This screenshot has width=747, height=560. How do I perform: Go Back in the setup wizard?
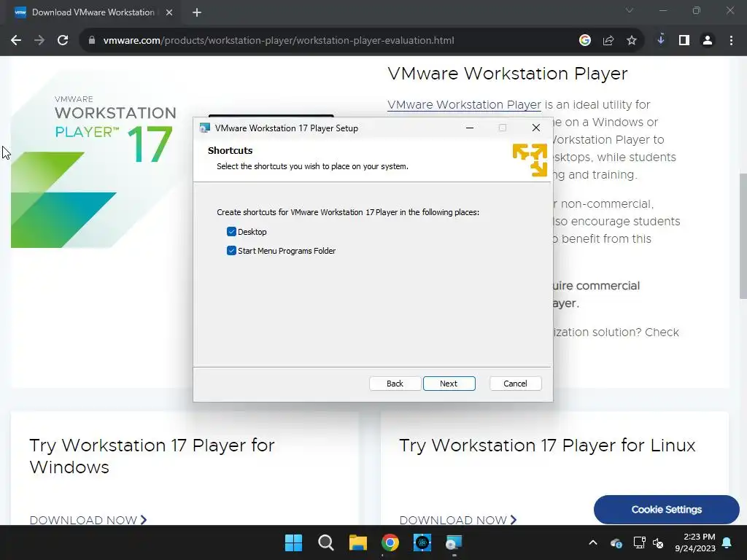point(395,384)
